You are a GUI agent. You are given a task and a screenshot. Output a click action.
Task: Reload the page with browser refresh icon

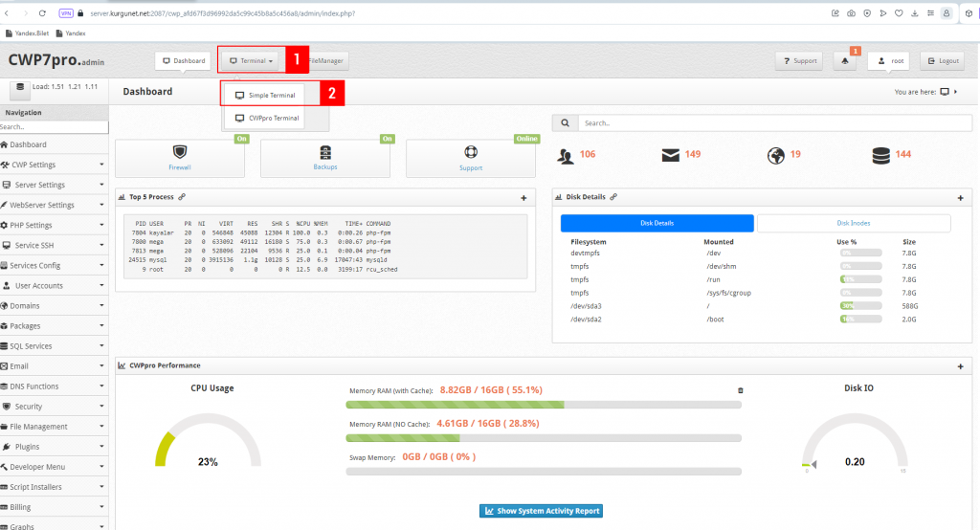coord(42,13)
